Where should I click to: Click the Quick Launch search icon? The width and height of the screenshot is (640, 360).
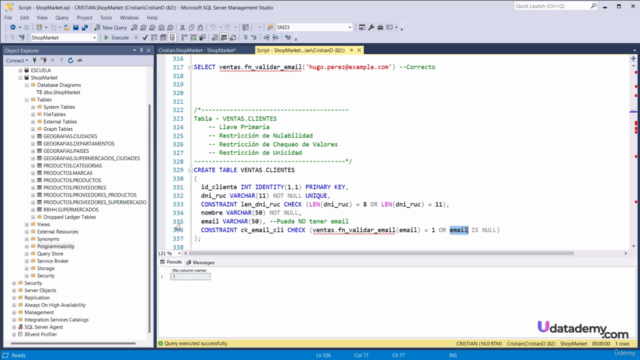tap(593, 6)
